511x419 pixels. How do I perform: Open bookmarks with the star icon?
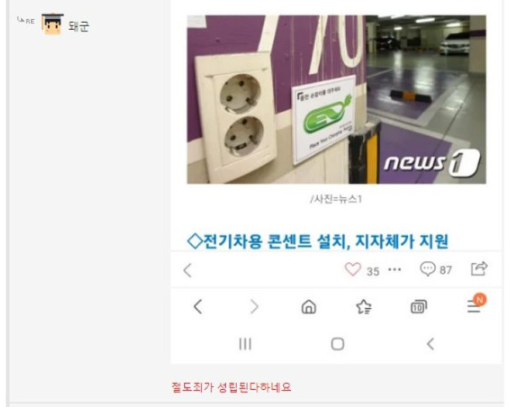(364, 307)
